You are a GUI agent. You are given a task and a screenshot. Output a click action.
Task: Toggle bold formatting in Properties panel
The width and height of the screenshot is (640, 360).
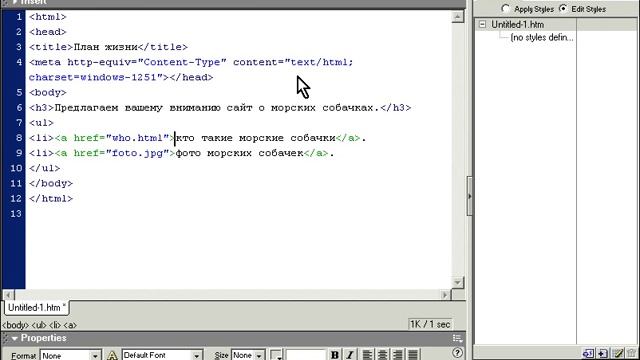click(335, 354)
